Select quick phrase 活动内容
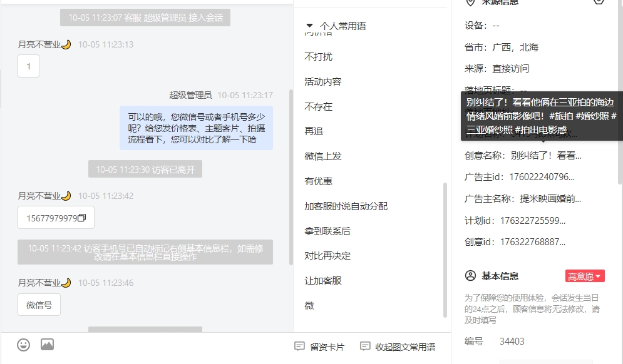The height and width of the screenshot is (364, 623). (323, 82)
